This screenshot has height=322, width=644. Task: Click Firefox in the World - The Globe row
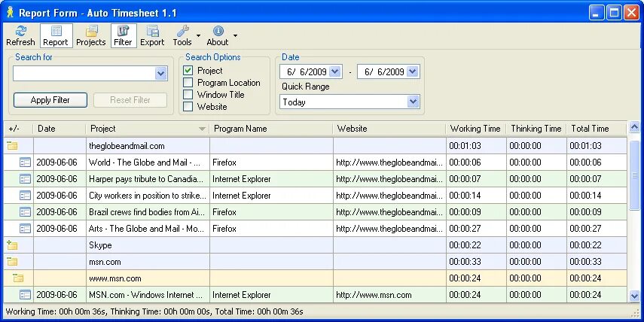[x=224, y=163]
